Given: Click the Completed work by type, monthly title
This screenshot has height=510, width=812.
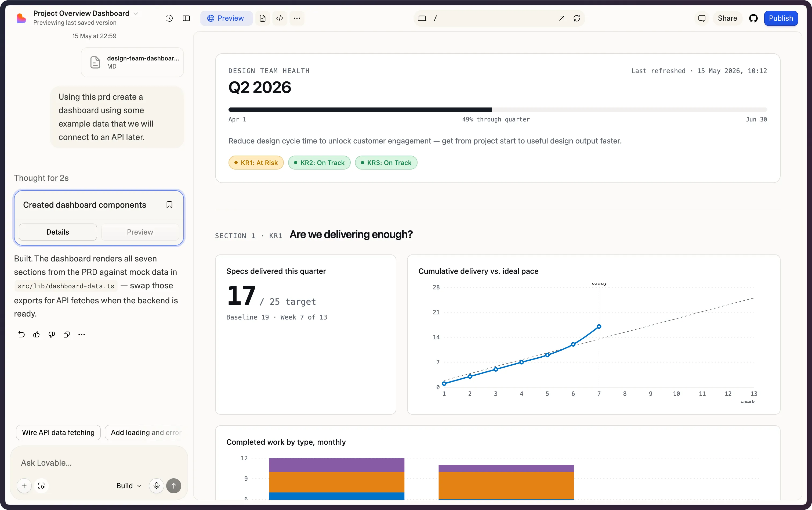Looking at the screenshot, I should (286, 442).
